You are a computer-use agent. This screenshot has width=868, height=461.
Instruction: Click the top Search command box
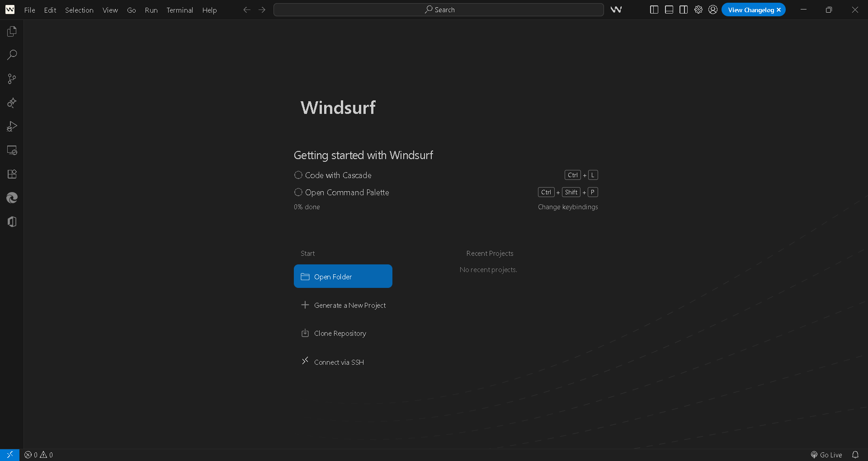[439, 9]
